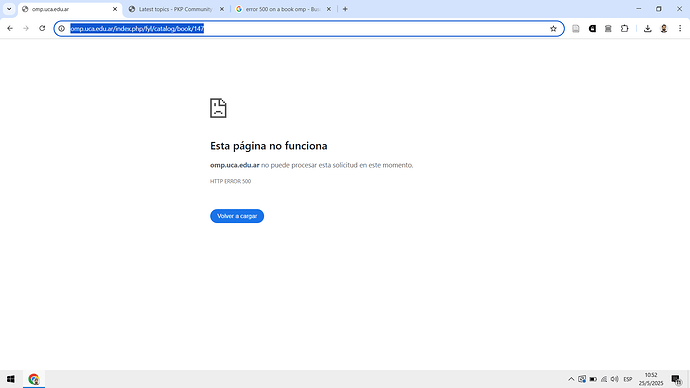The height and width of the screenshot is (388, 690).
Task: Expand the tab search dropdown arrow
Action: [9, 9]
